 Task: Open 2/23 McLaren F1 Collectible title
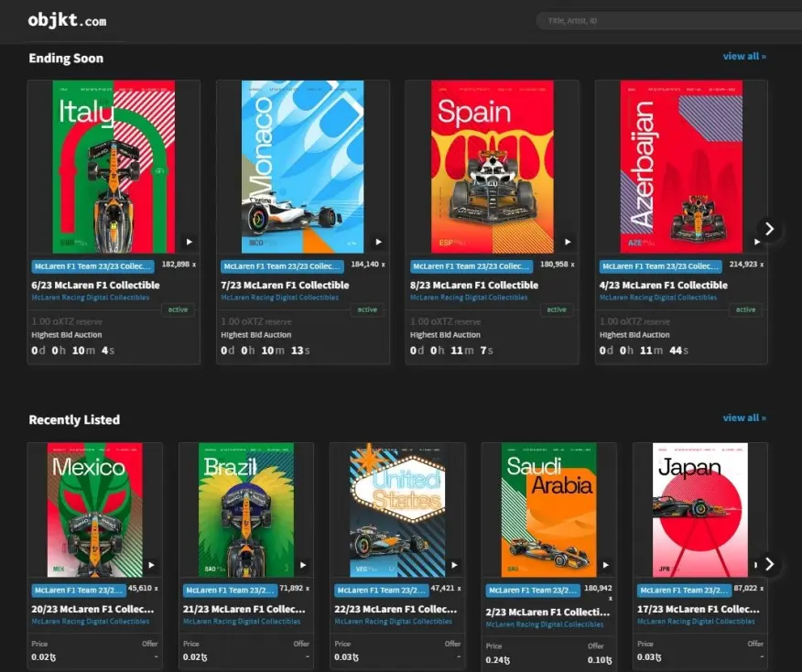pos(547,612)
